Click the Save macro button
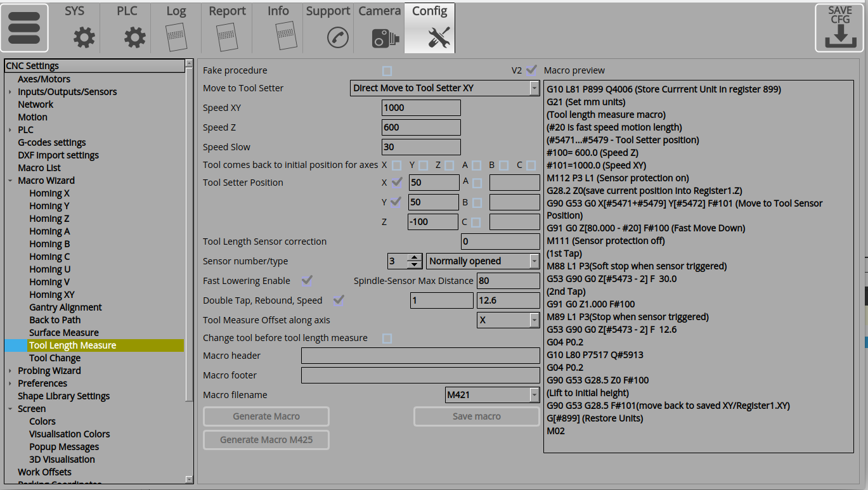The width and height of the screenshot is (868, 490). tap(476, 416)
